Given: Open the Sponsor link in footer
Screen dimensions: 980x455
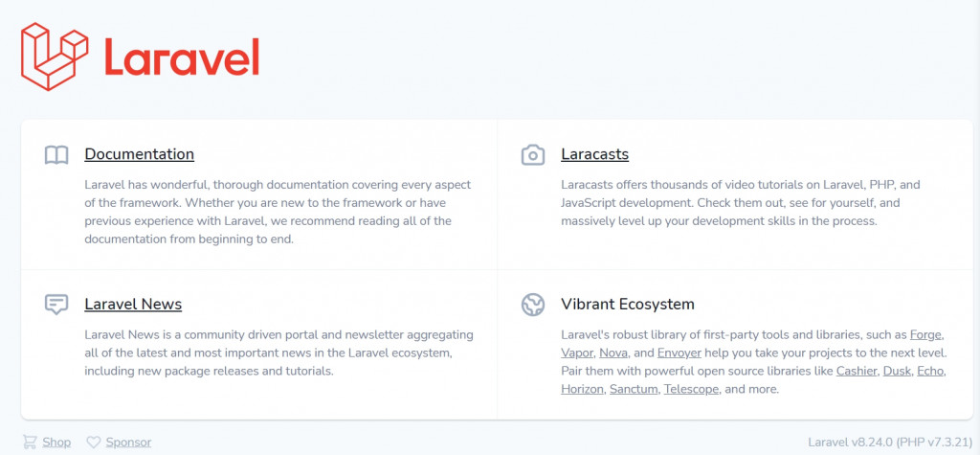Looking at the screenshot, I should click(x=128, y=443).
